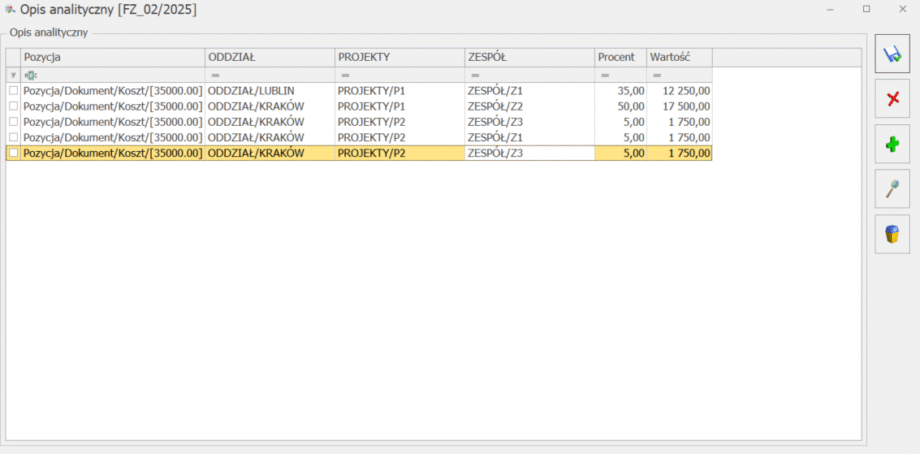Click the window icon in title bar
Image resolution: width=920 pixels, height=454 pixels.
pyautogui.click(x=9, y=9)
